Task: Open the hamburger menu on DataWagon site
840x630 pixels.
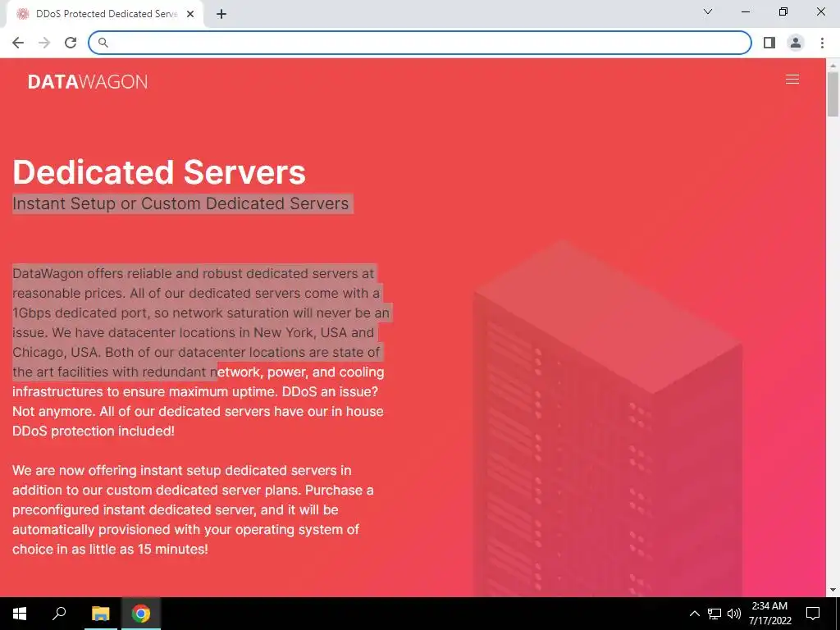Action: pos(792,80)
